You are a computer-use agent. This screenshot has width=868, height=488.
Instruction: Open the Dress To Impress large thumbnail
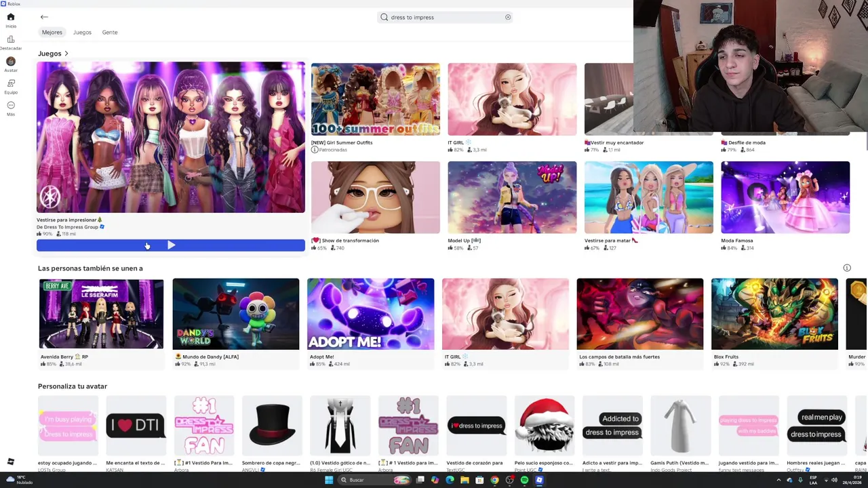pyautogui.click(x=171, y=137)
